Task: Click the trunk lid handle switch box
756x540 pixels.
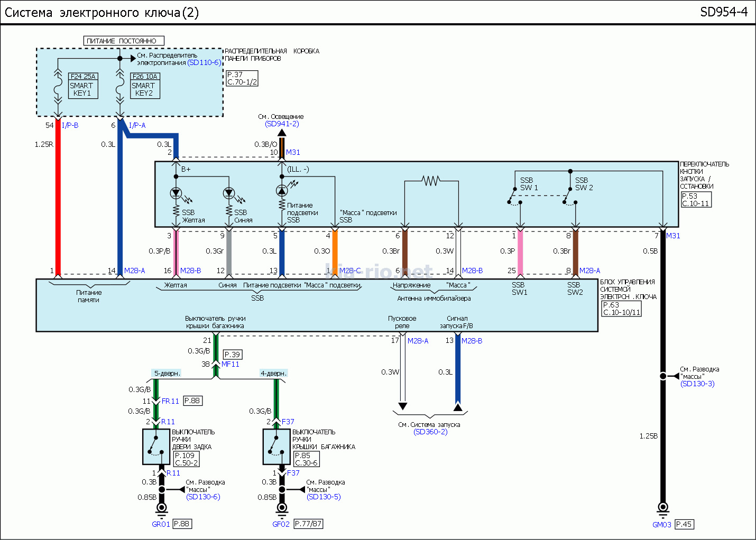Action: click(276, 446)
